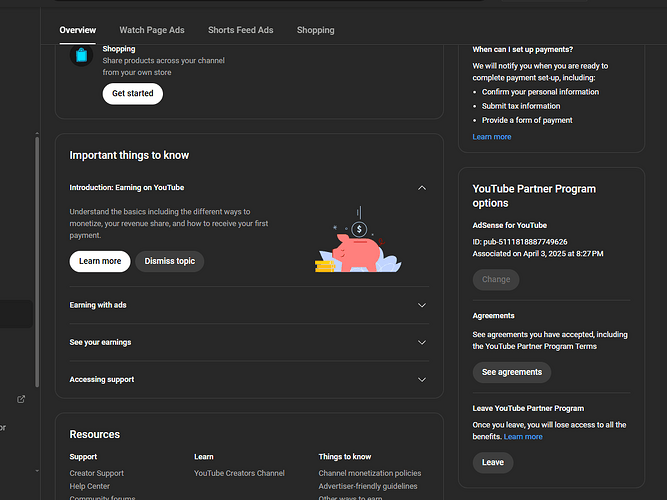The image size is (667, 500).
Task: Click Provide a form of payment bullet
Action: (527, 120)
